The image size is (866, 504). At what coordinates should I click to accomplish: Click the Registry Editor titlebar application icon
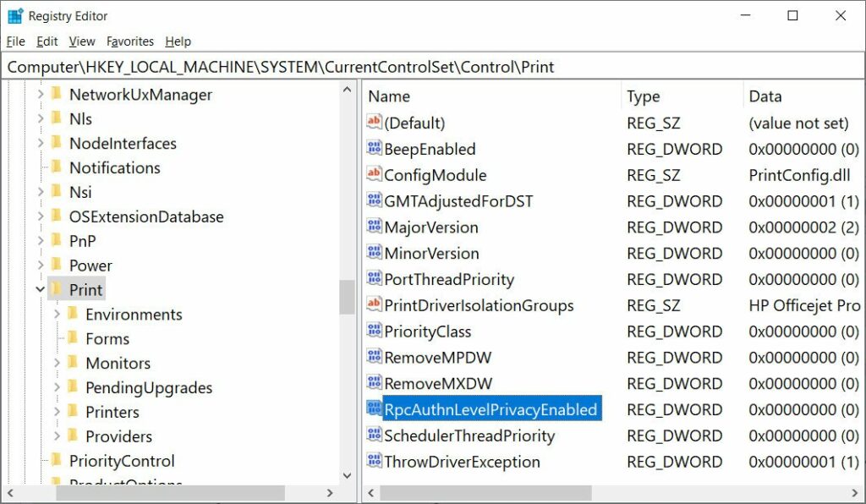[x=15, y=15]
